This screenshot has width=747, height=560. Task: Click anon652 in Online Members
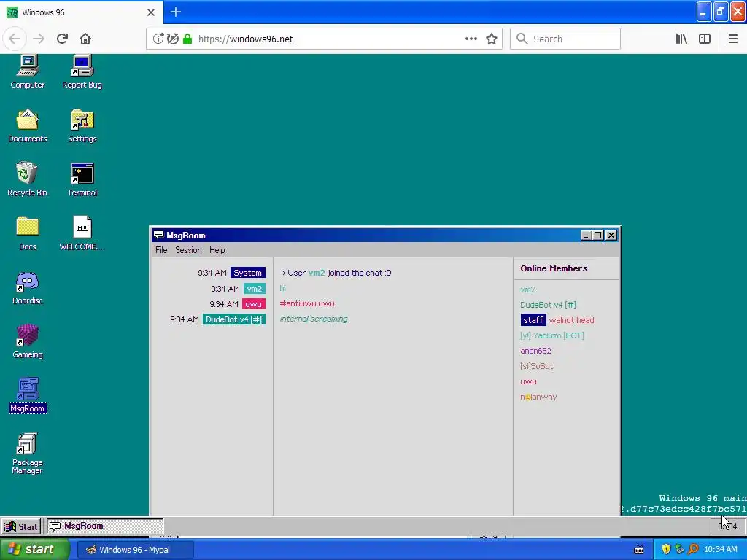click(535, 351)
